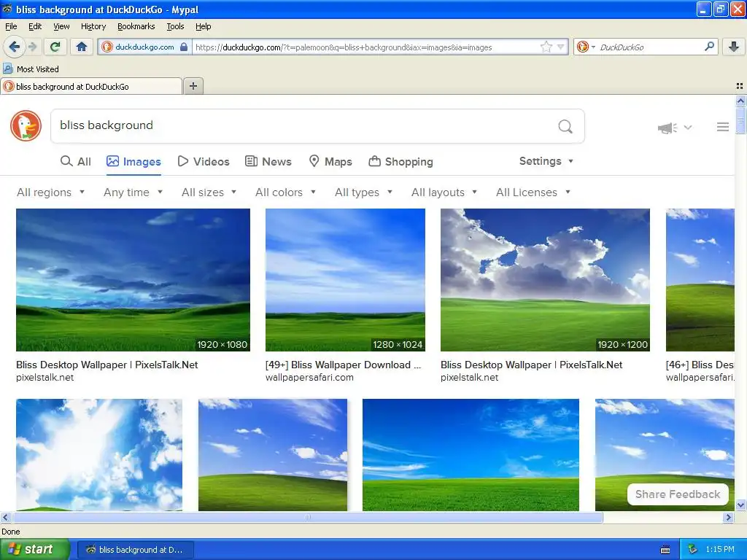Open the Help menu
The image size is (747, 560).
click(x=203, y=26)
